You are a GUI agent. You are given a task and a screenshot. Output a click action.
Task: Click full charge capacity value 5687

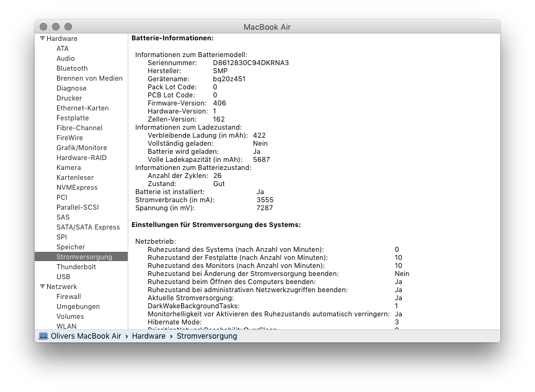coord(262,159)
